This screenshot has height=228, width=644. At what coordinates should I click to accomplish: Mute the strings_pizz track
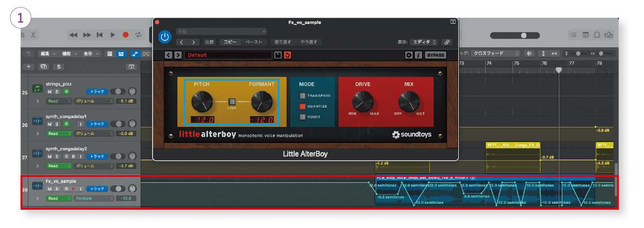pyautogui.click(x=49, y=92)
